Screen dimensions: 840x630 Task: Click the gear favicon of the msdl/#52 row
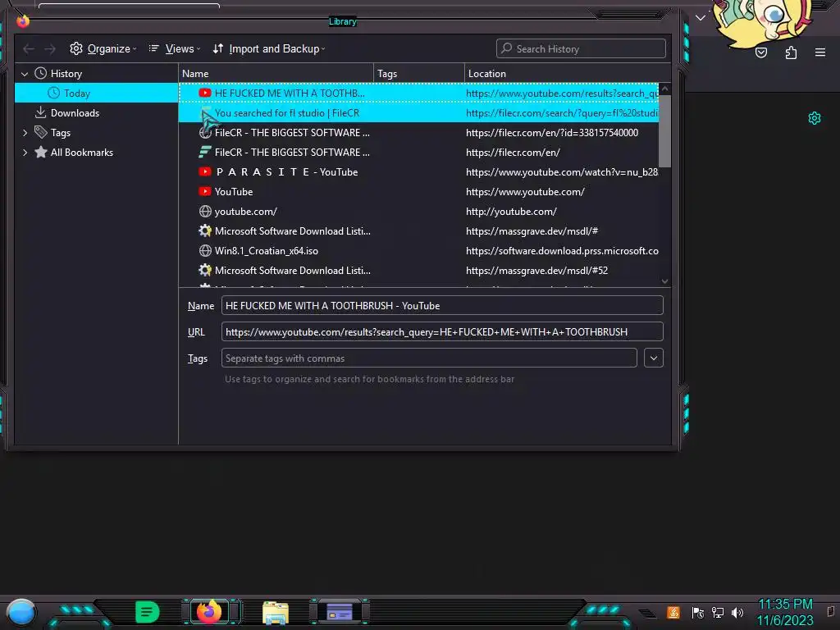point(204,271)
